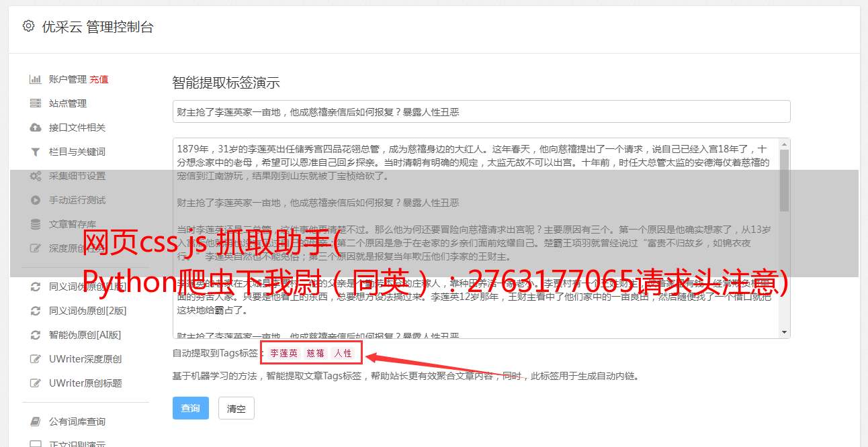Click the bar chart icon for 账户管理
Screen dimensions: 868x447
coord(36,79)
